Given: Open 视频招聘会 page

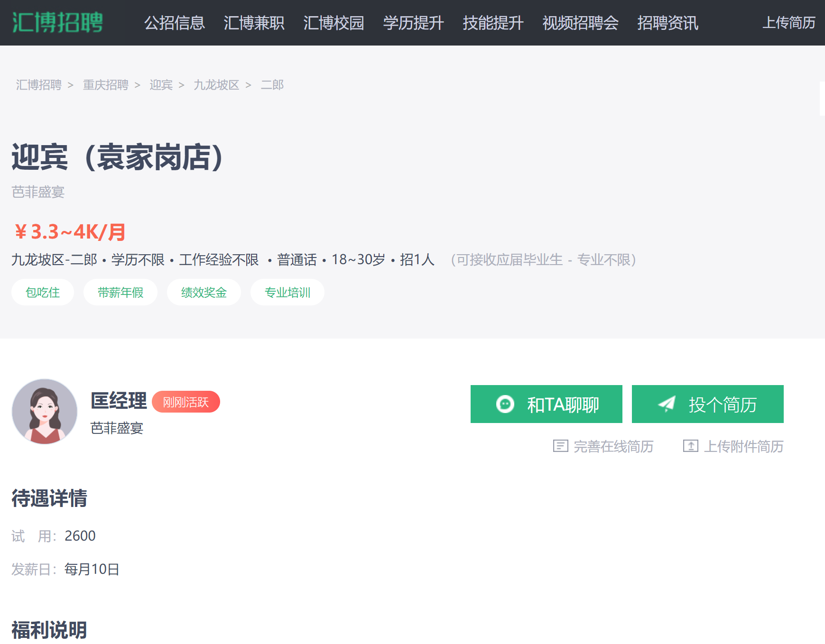Looking at the screenshot, I should [x=581, y=23].
